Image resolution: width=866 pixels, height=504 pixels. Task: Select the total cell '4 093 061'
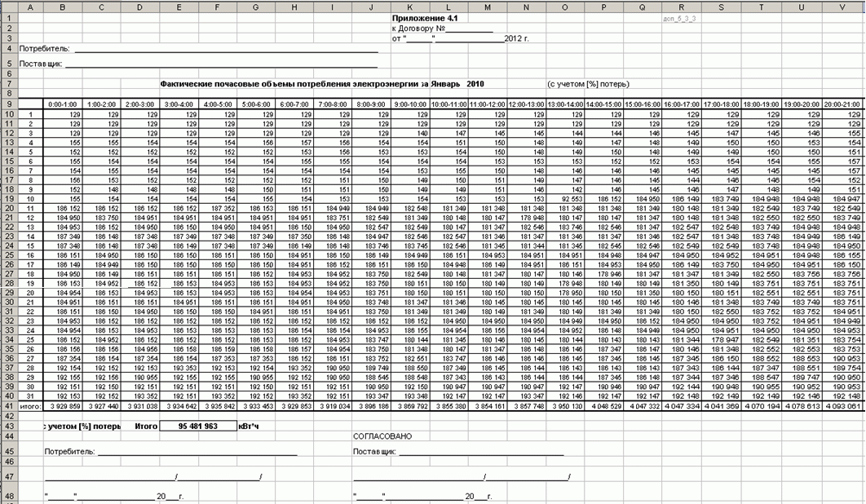tap(842, 406)
